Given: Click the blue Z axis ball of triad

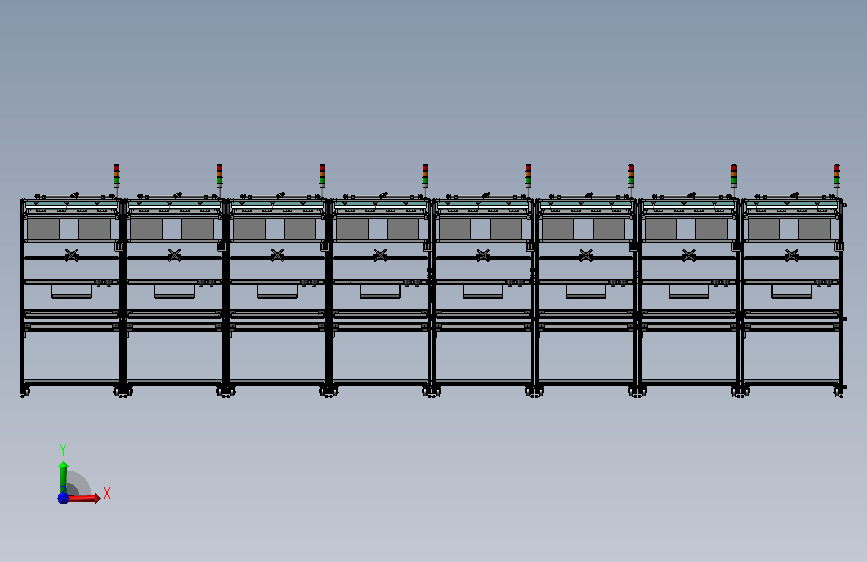Looking at the screenshot, I should 63,498.
